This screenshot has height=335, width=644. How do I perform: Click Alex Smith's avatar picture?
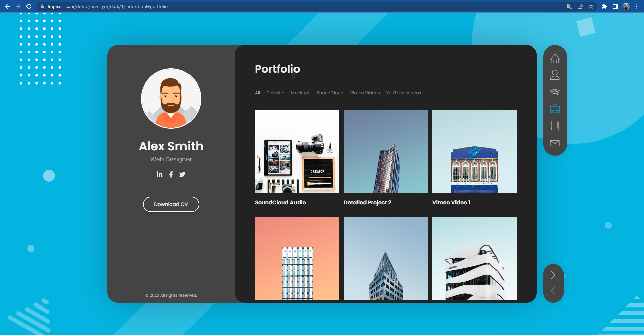coord(171,99)
